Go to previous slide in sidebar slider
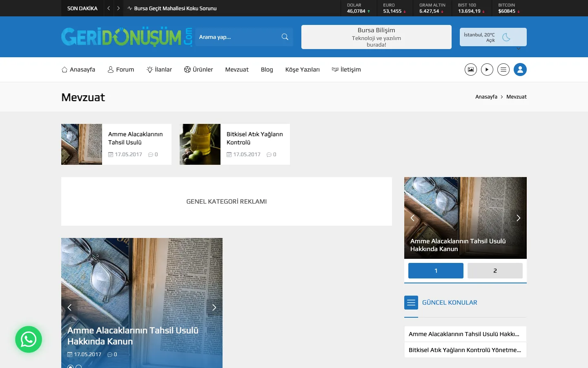This screenshot has height=368, width=588. [x=412, y=218]
